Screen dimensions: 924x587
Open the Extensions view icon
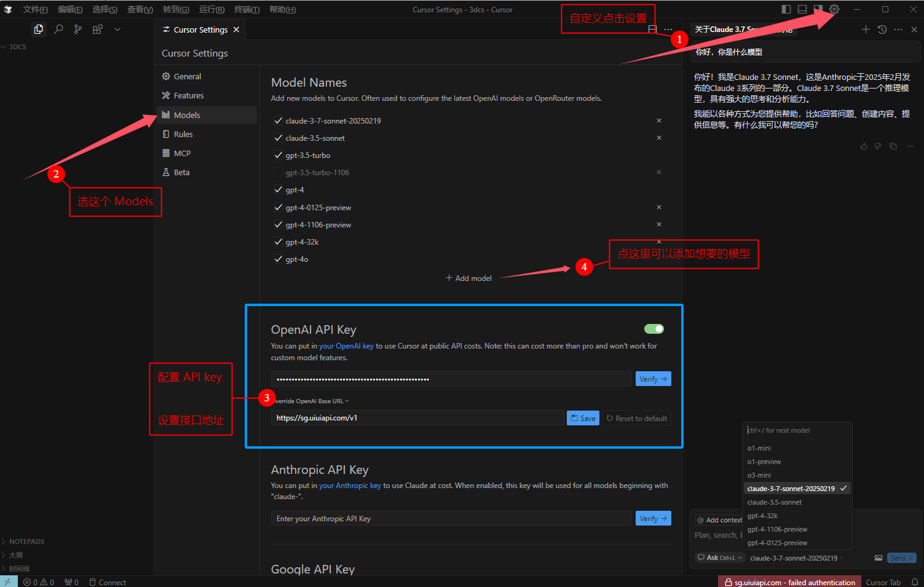pos(97,29)
